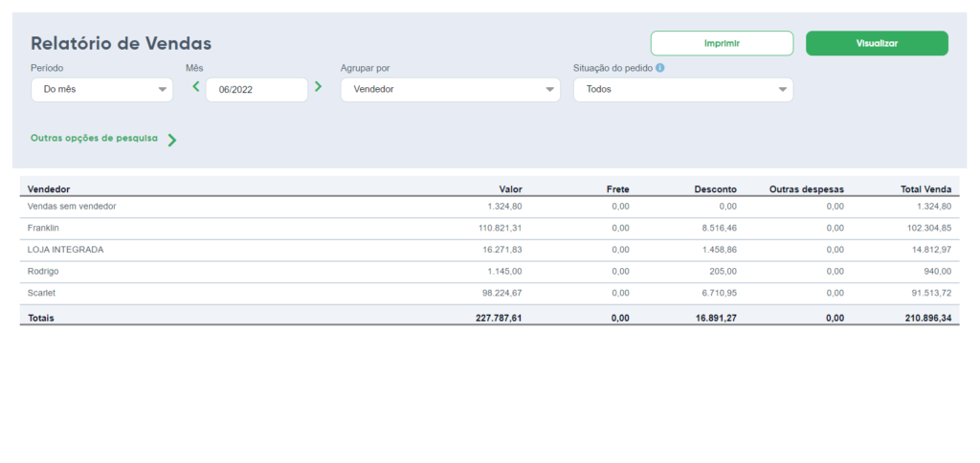Click the Valor column header
The width and height of the screenshot is (980, 463).
coord(511,188)
